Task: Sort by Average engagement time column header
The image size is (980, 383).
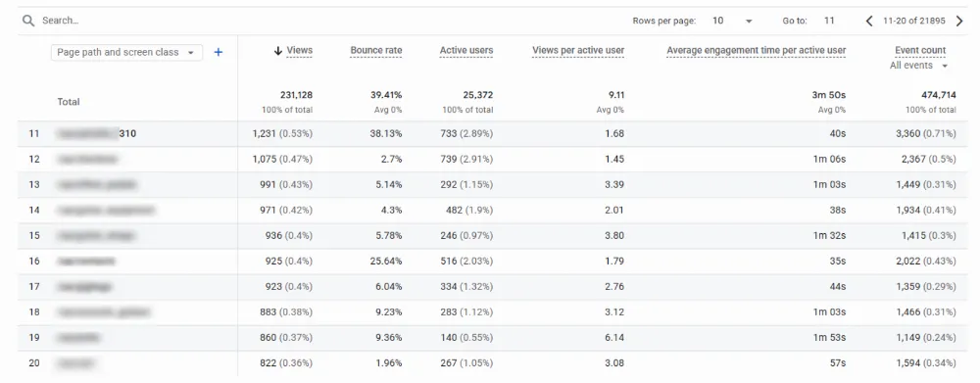Action: pyautogui.click(x=757, y=51)
